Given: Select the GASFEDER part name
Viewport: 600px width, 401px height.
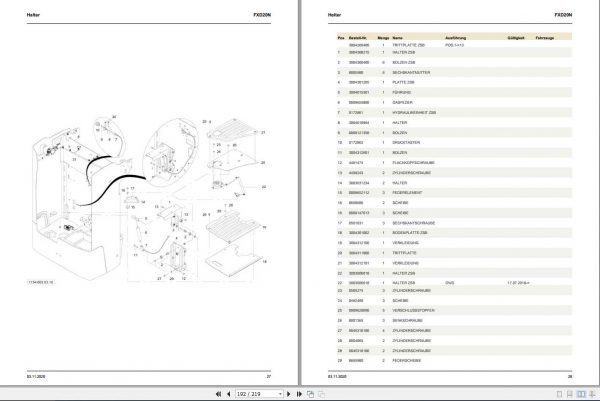Looking at the screenshot, I should [x=402, y=103].
